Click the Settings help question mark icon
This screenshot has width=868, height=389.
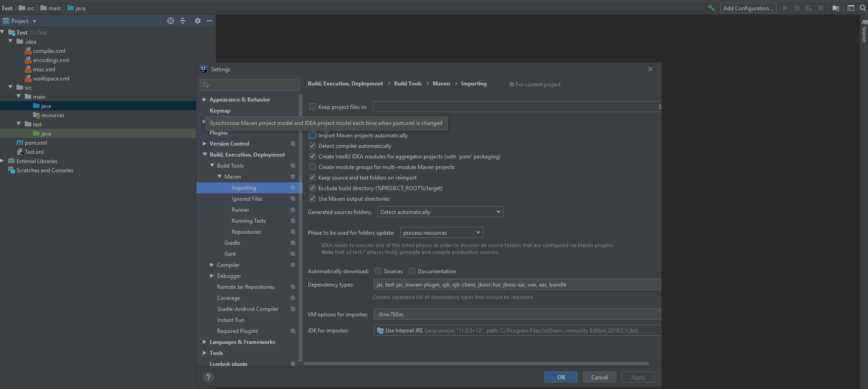coord(208,377)
